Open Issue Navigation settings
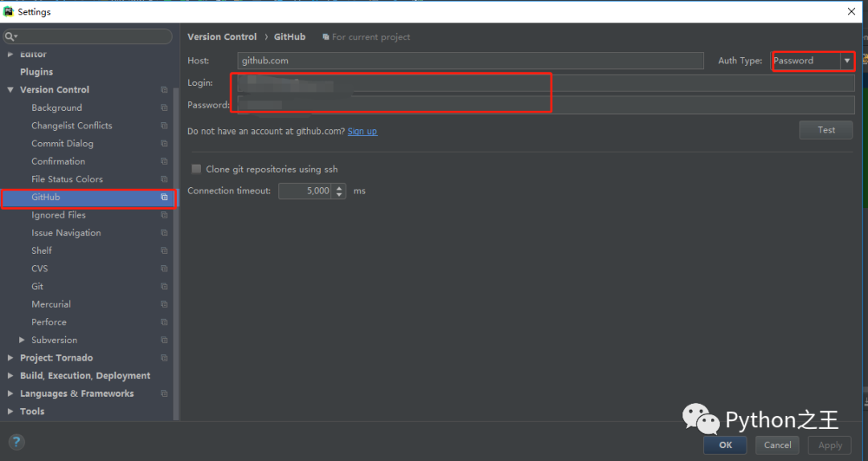 67,233
